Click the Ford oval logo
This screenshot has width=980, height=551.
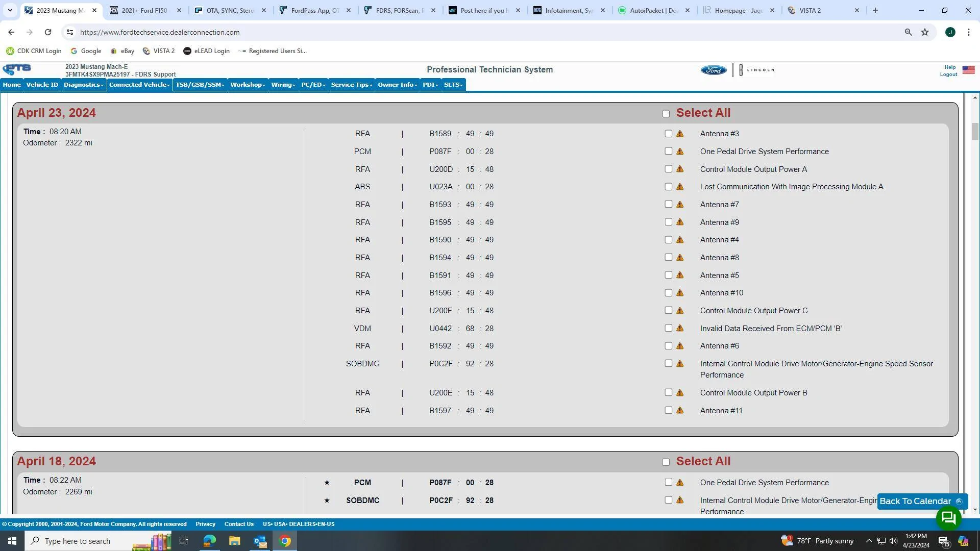point(713,70)
